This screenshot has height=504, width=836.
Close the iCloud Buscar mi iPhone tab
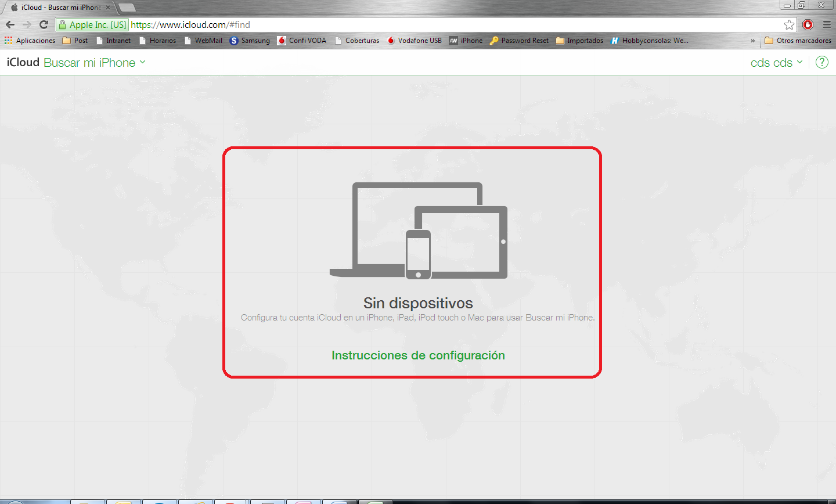tap(108, 8)
